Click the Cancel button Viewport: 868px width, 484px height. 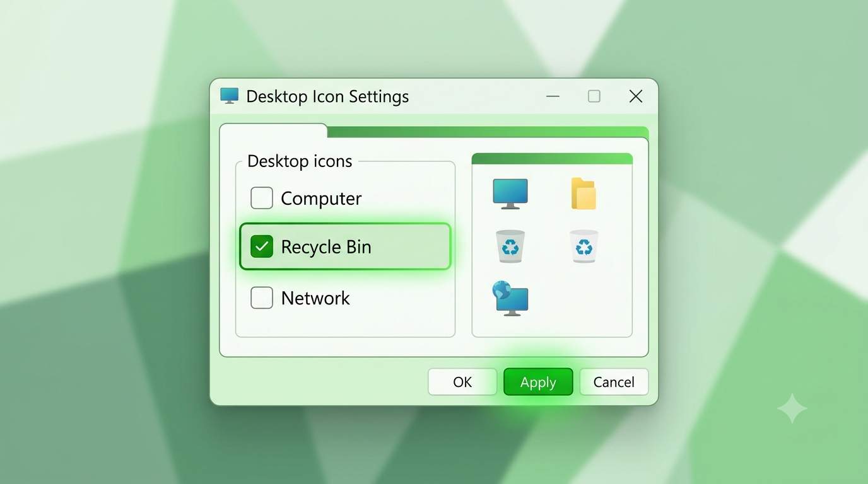click(x=614, y=382)
